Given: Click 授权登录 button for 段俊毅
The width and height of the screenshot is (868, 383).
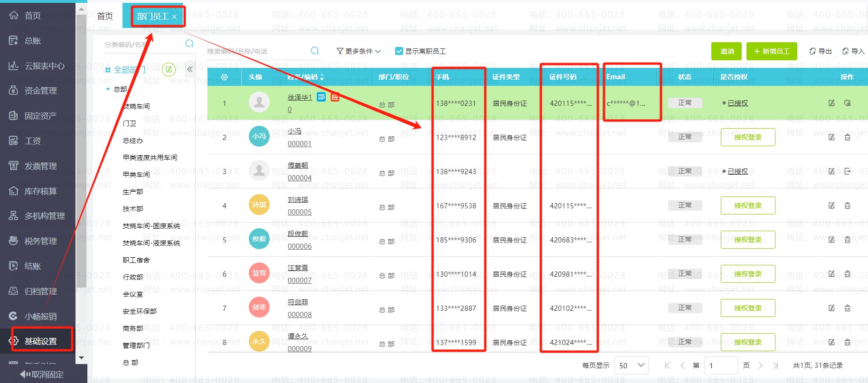Looking at the screenshot, I should click(x=747, y=240).
